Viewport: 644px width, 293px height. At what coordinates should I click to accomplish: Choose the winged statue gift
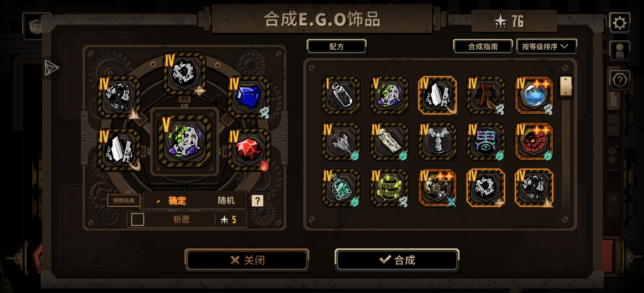point(437,141)
